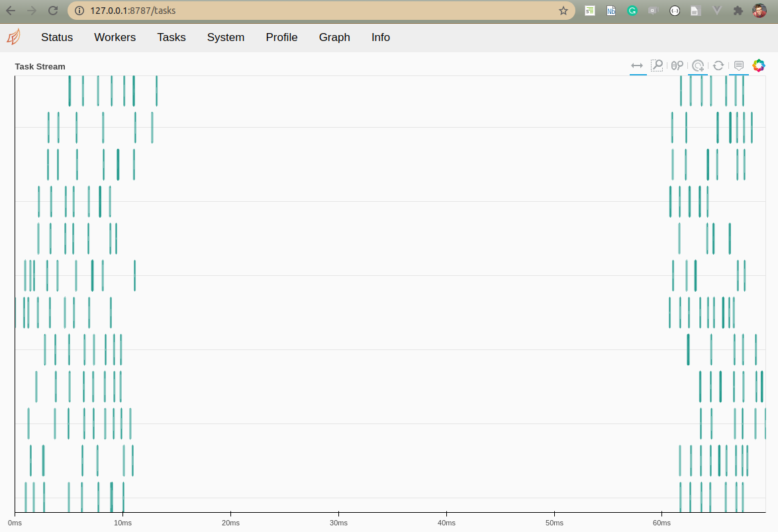
Task: Click the 40ms axis label
Action: pos(446,523)
